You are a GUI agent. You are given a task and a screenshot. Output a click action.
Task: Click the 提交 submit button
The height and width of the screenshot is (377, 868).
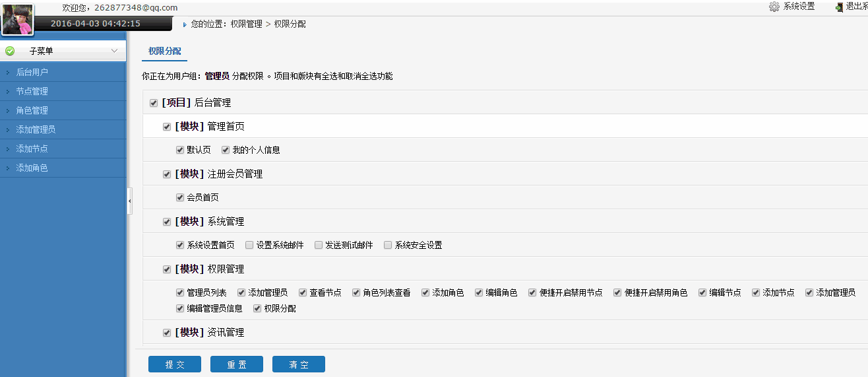point(175,364)
